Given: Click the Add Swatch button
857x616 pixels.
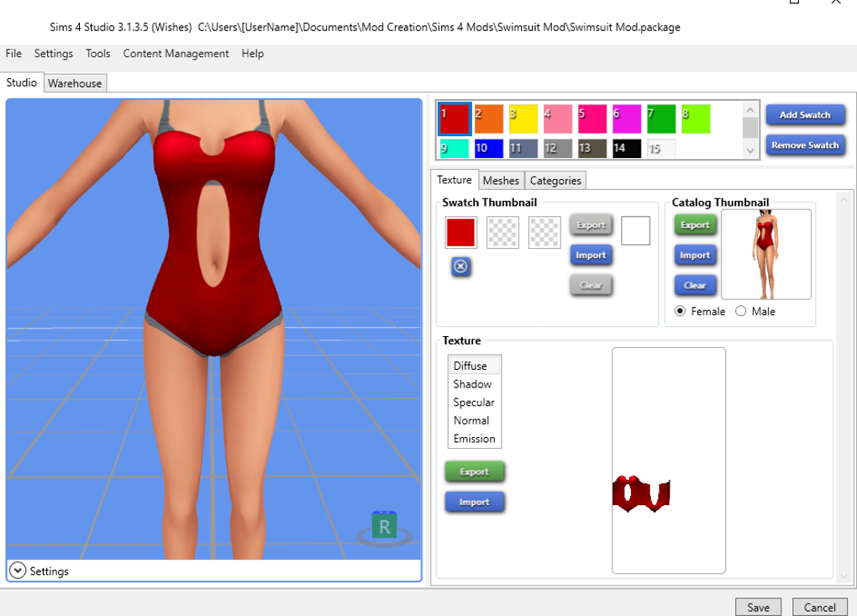Looking at the screenshot, I should 805,115.
